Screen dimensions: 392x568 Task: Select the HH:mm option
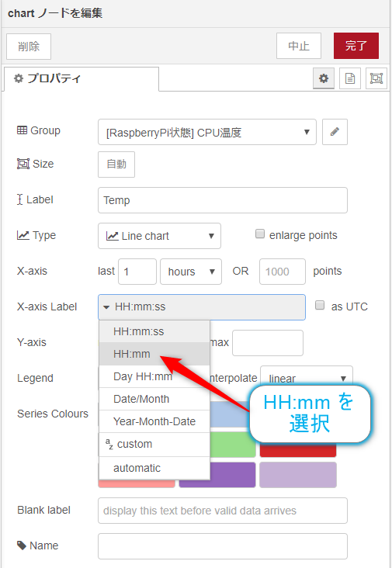[154, 354]
